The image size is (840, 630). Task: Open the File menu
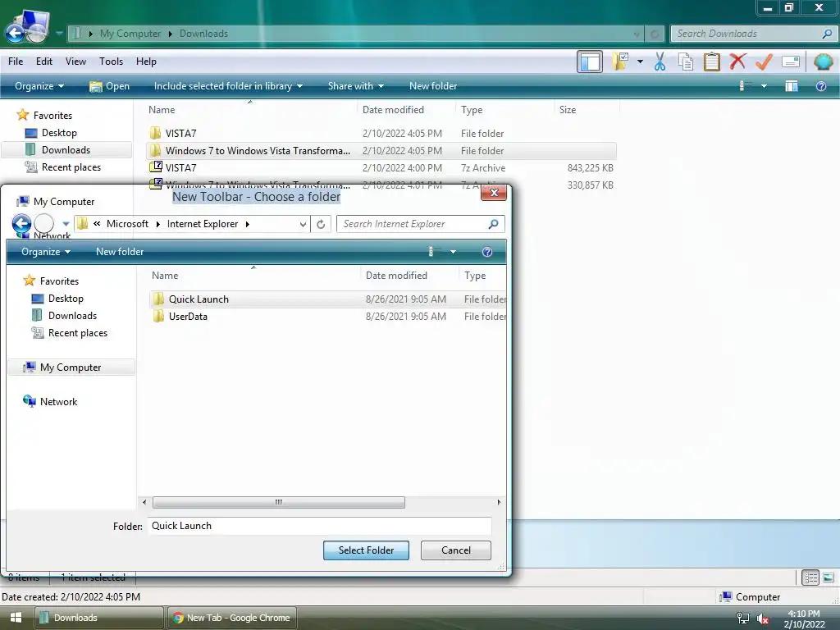pos(16,61)
